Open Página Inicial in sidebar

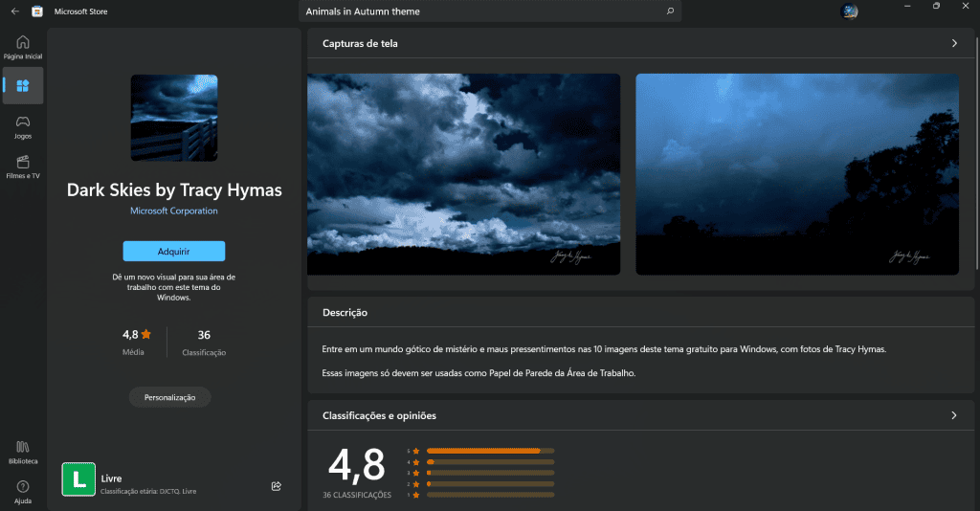click(23, 48)
